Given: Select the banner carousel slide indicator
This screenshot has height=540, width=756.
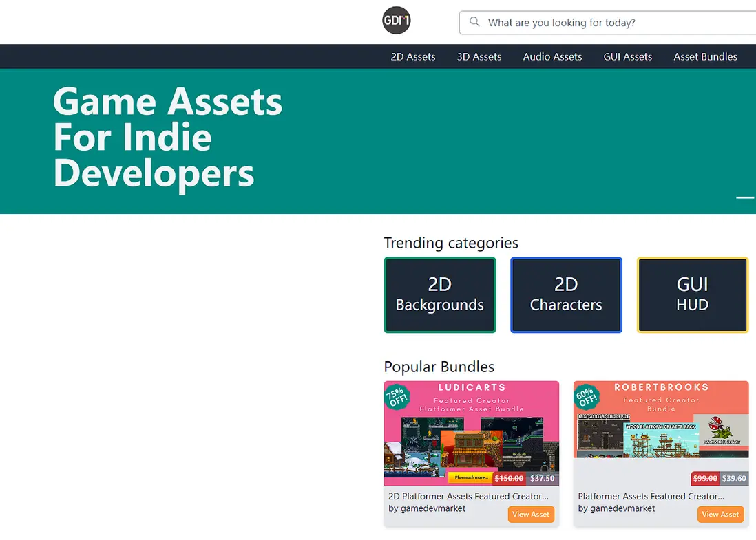Looking at the screenshot, I should pyautogui.click(x=745, y=197).
